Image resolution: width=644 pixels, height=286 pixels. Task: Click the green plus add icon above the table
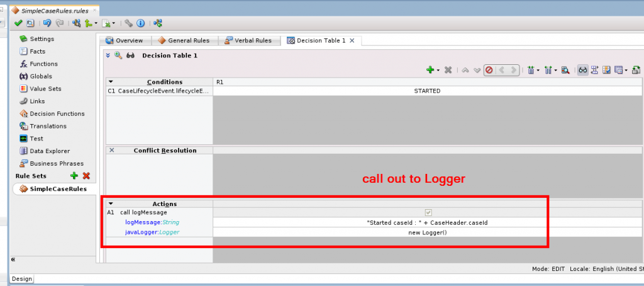pyautogui.click(x=430, y=71)
